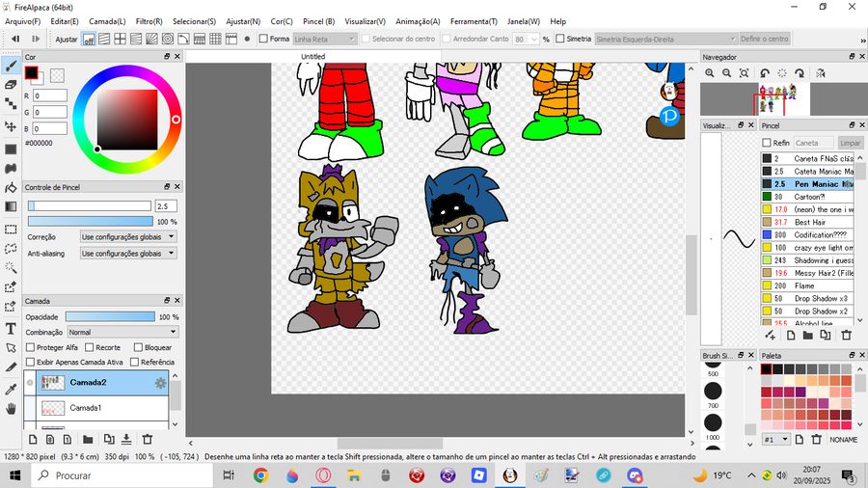Select the Eyedropper tool
Image resolution: width=868 pixels, height=488 pixels.
(11, 390)
